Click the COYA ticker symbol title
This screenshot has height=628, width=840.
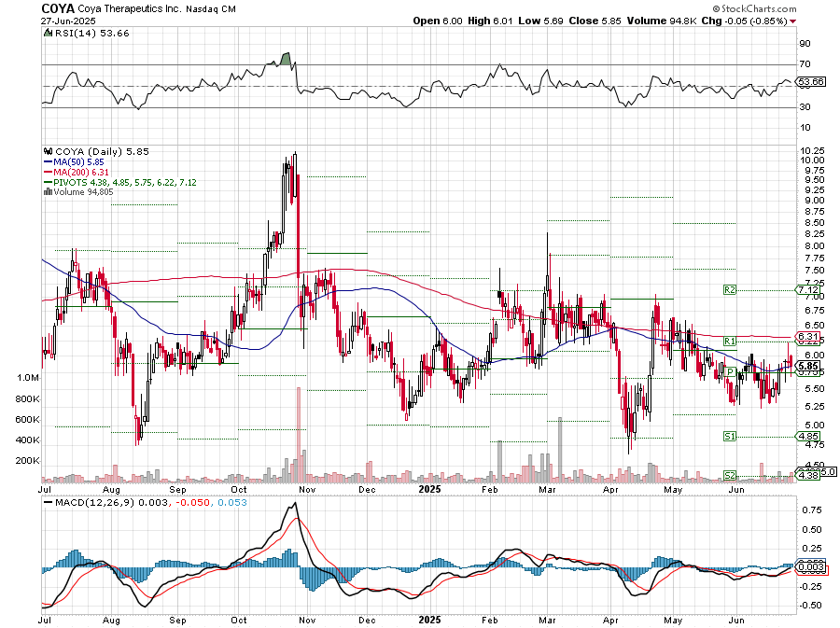click(58, 8)
